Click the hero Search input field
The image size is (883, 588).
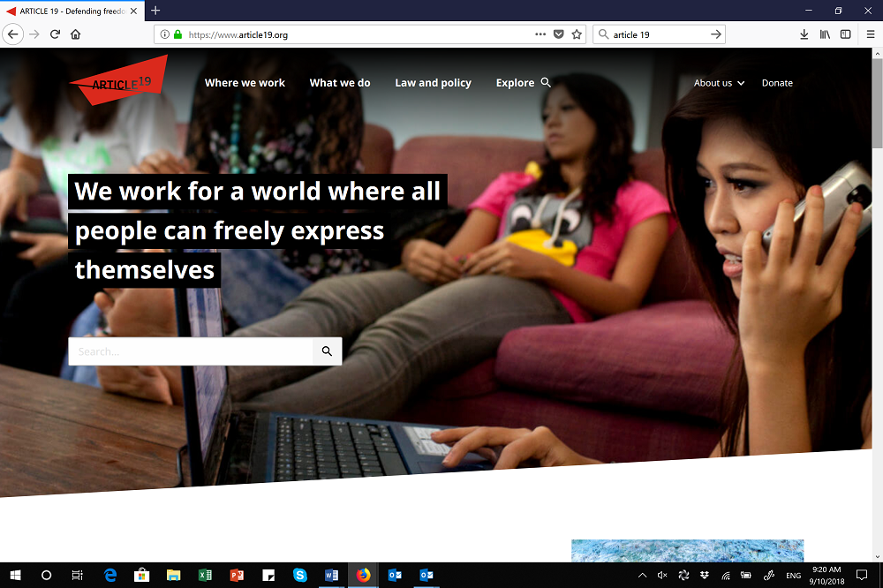pyautogui.click(x=191, y=351)
